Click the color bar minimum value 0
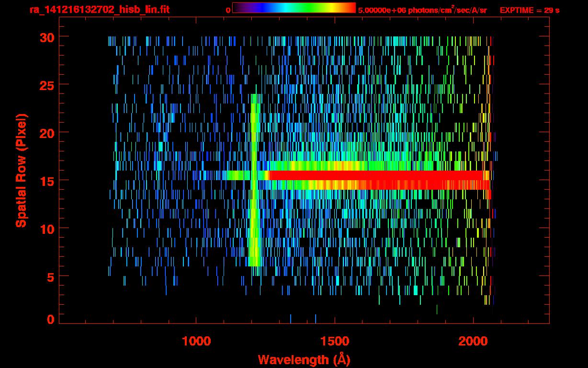This screenshot has width=588, height=368. pos(228,10)
